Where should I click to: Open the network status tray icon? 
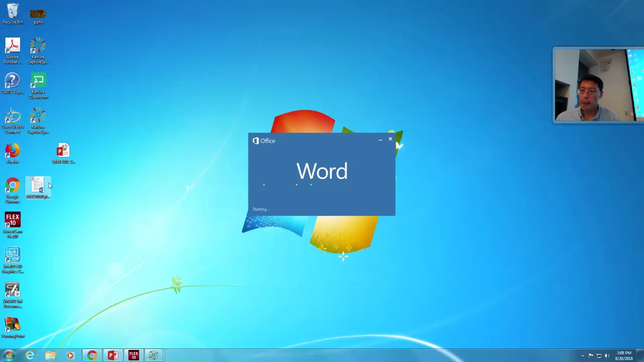pos(599,356)
